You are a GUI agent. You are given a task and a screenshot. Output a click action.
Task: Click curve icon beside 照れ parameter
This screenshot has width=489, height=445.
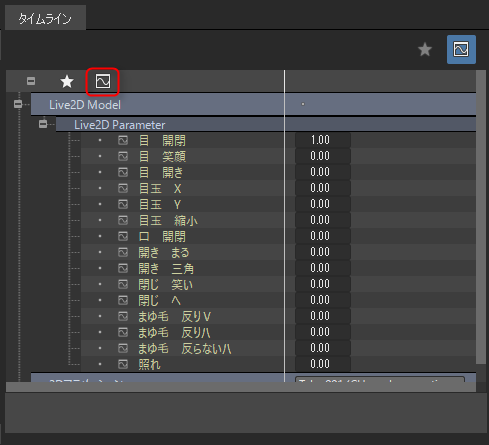click(x=123, y=364)
